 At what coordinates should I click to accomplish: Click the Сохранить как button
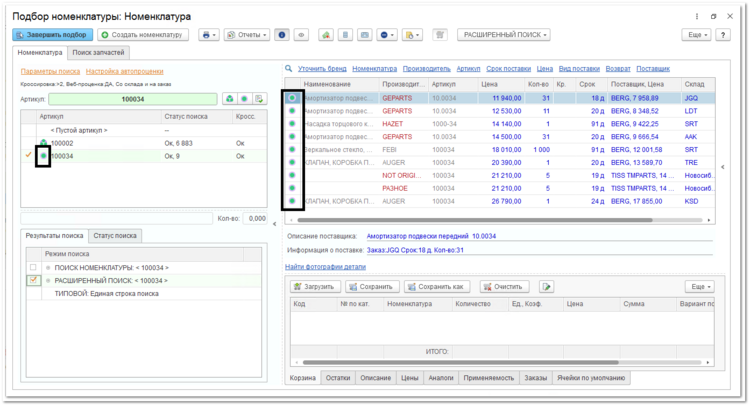(x=437, y=286)
